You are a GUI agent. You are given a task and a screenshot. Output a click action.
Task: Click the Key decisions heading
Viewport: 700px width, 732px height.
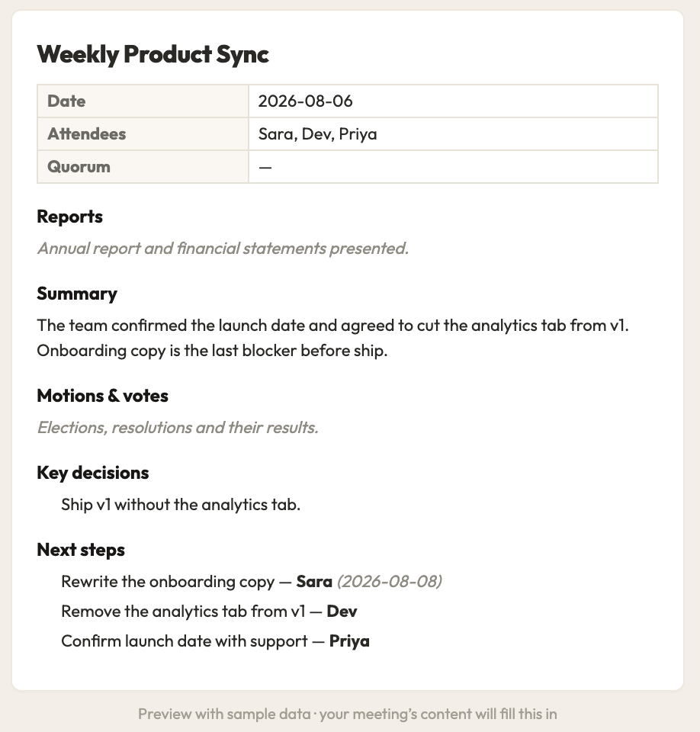coord(92,474)
